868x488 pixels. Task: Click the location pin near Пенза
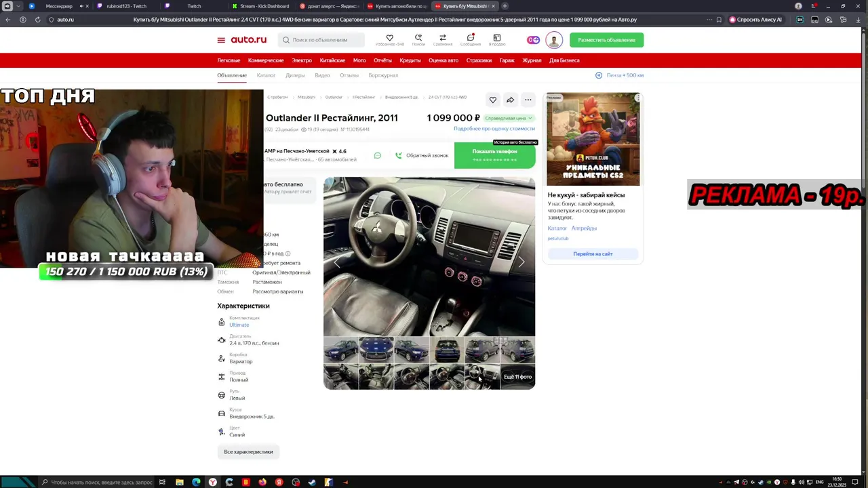click(x=599, y=75)
